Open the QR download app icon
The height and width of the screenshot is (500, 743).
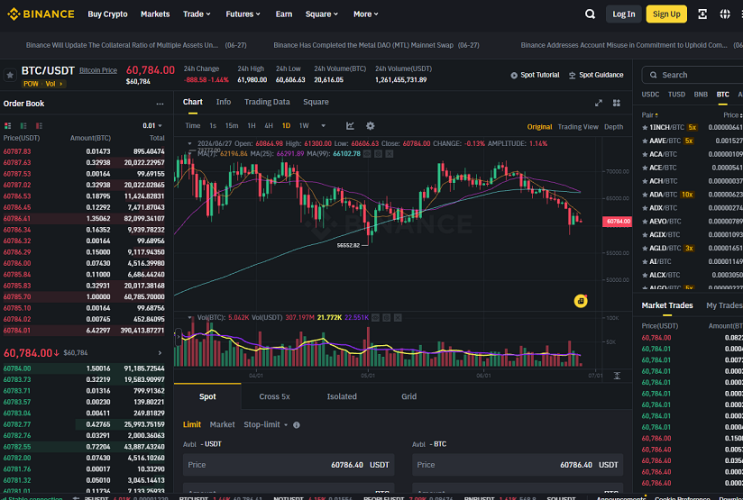point(702,14)
